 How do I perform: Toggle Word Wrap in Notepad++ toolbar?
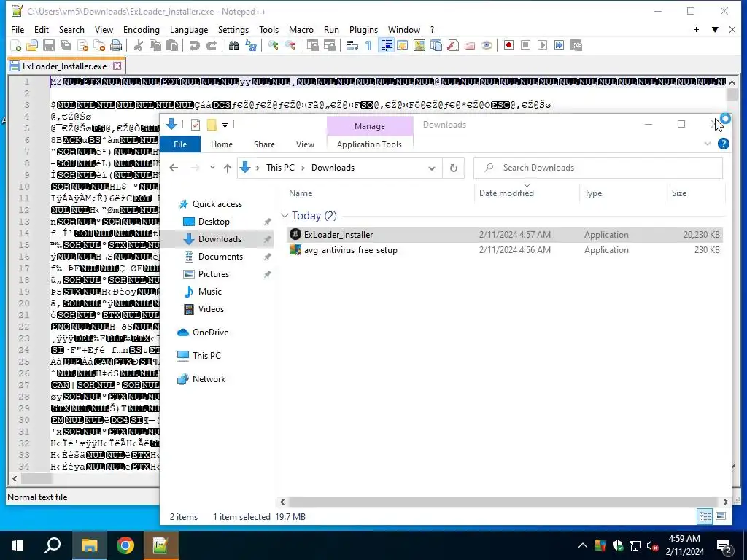click(352, 46)
